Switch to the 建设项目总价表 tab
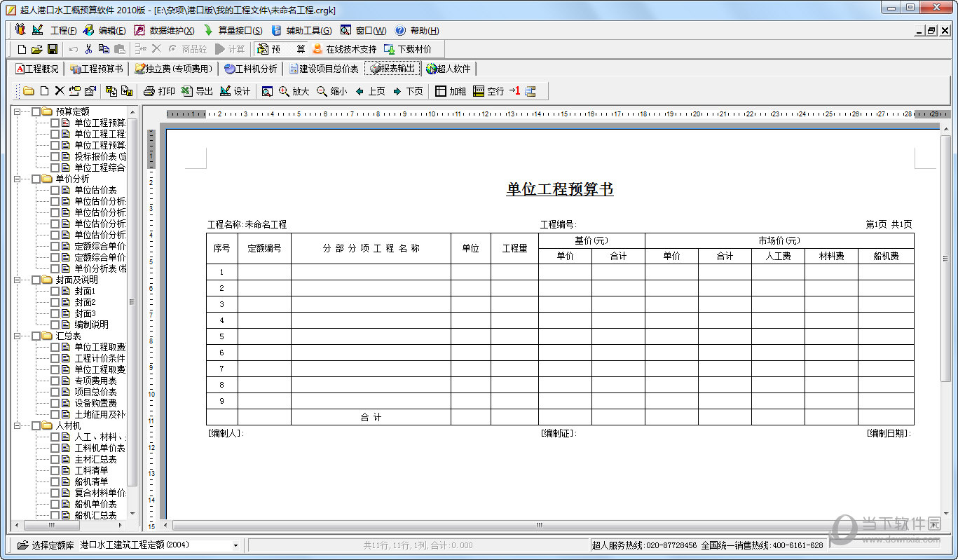Image resolution: width=958 pixels, height=560 pixels. coord(324,69)
